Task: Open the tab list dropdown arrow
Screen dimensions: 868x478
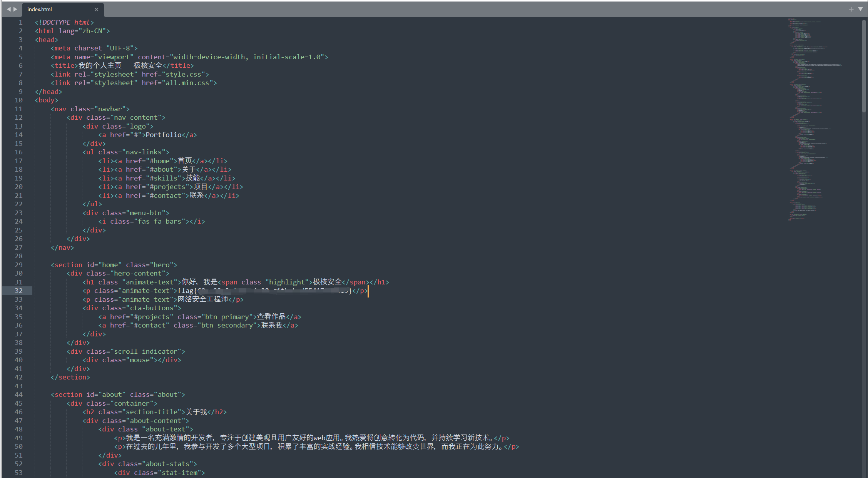Action: click(x=860, y=9)
